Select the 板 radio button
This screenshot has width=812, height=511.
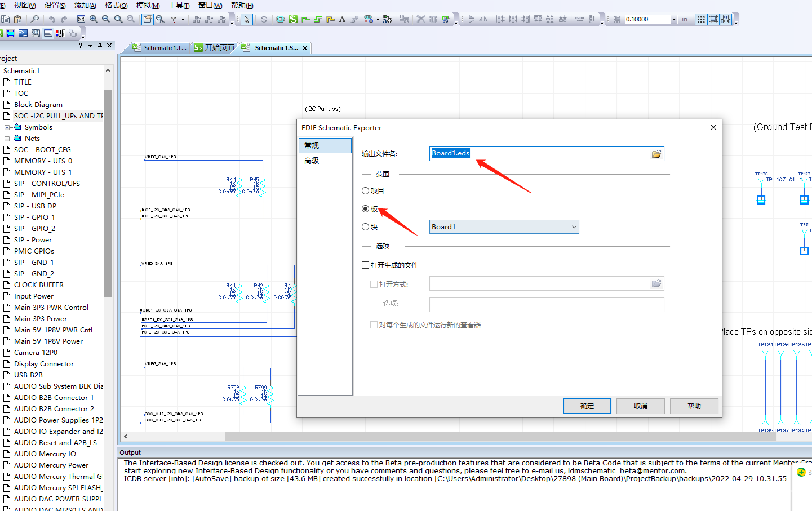point(365,209)
